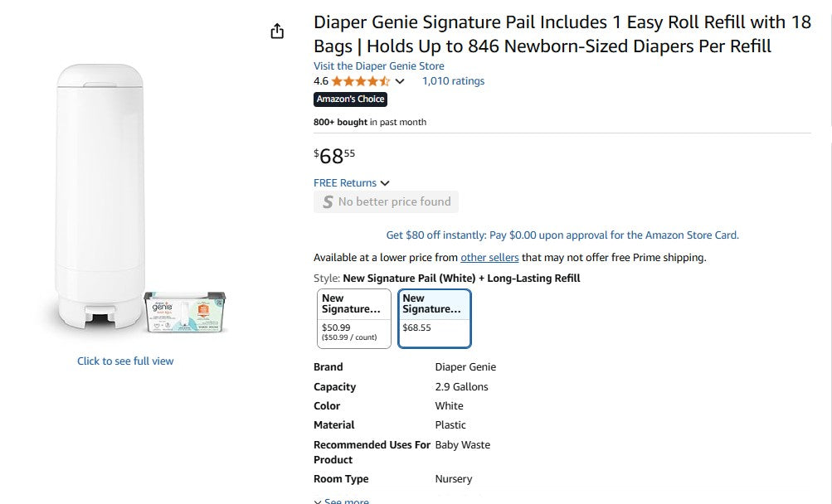View the 1,010 ratings

(x=453, y=81)
